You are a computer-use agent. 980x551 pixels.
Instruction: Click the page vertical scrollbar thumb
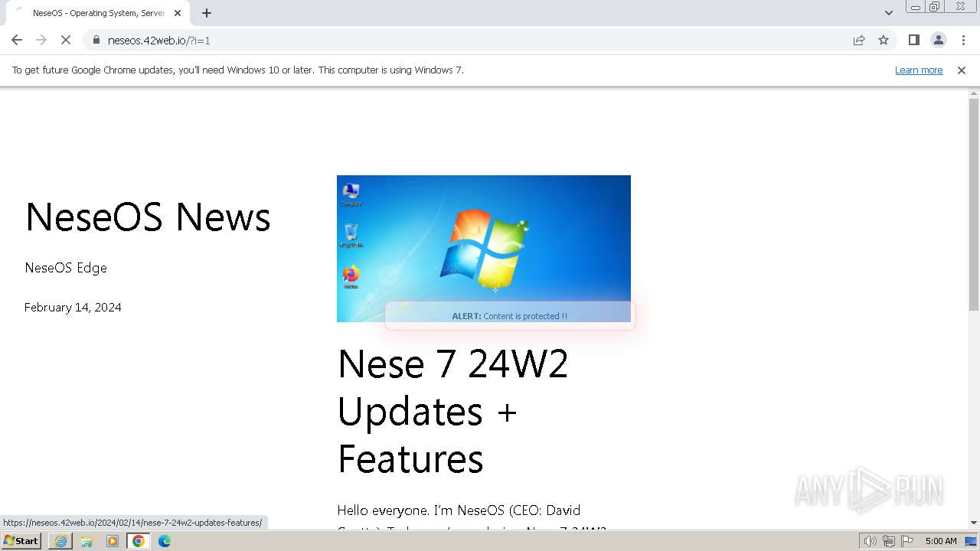[974, 204]
